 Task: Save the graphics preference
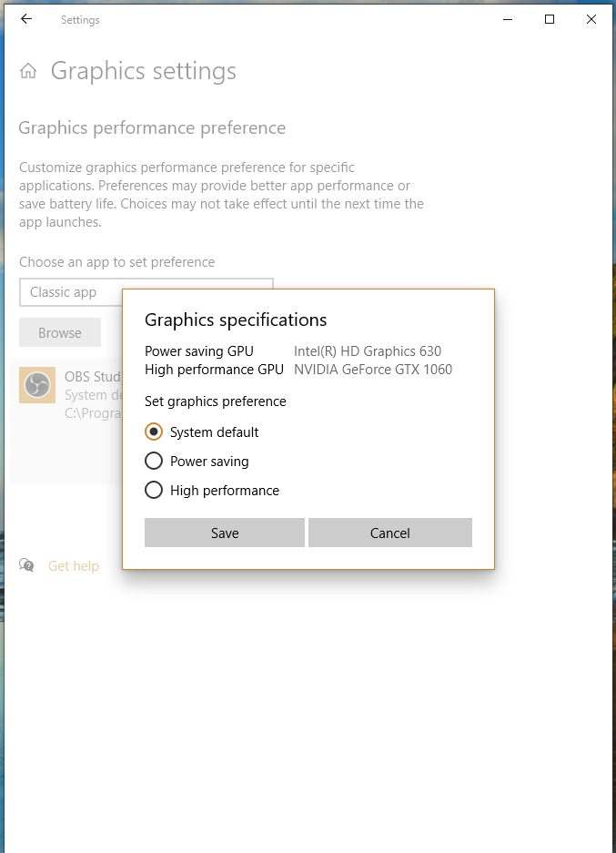pos(224,533)
